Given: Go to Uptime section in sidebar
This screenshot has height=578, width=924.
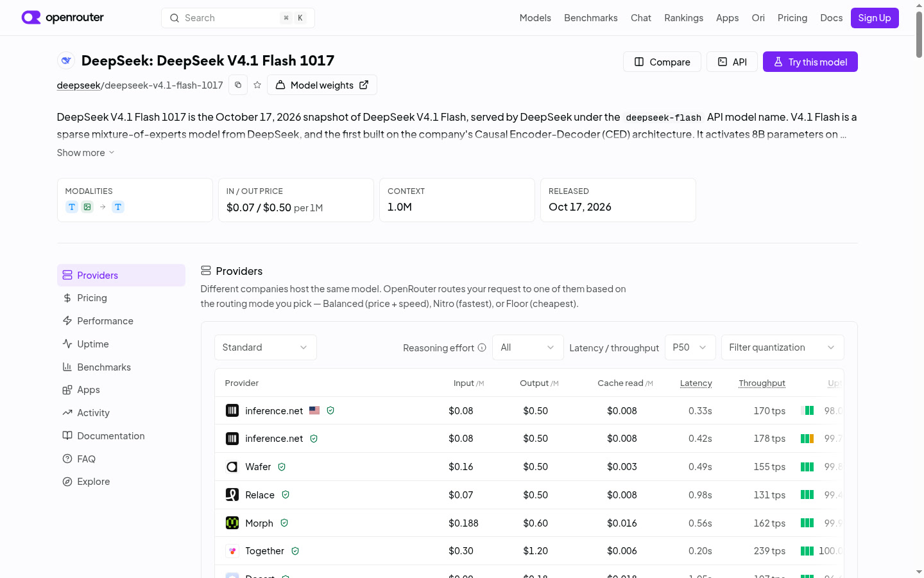Looking at the screenshot, I should tap(121, 344).
